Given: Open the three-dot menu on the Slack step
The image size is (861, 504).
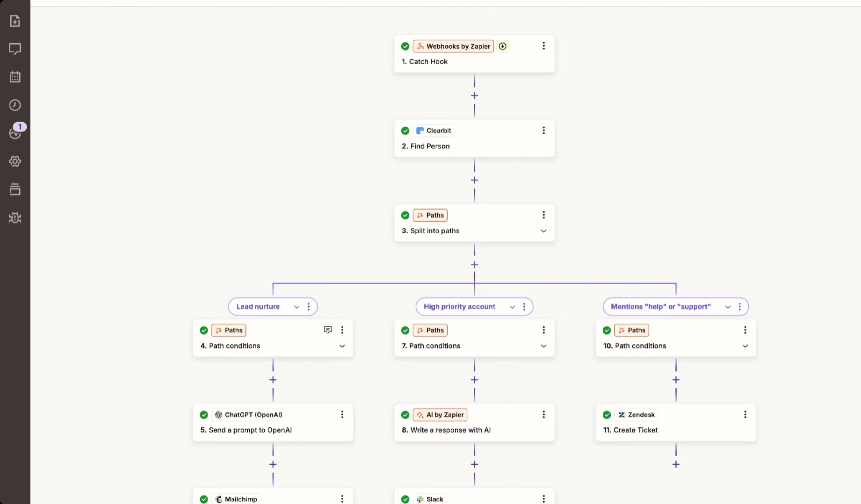Looking at the screenshot, I should pyautogui.click(x=543, y=499).
